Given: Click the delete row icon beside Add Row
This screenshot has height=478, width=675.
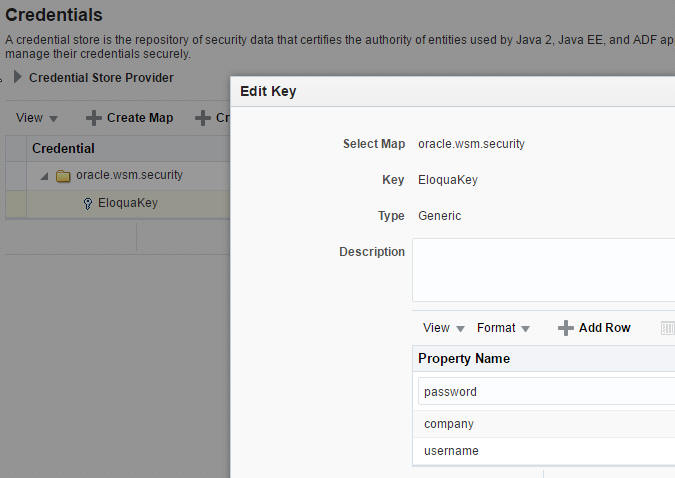Looking at the screenshot, I should tap(668, 328).
